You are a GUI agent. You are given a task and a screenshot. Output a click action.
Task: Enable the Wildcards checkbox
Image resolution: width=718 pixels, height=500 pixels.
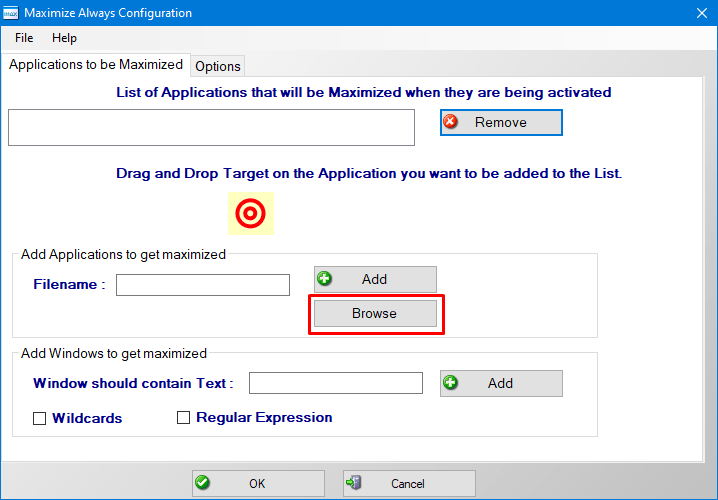(x=39, y=418)
